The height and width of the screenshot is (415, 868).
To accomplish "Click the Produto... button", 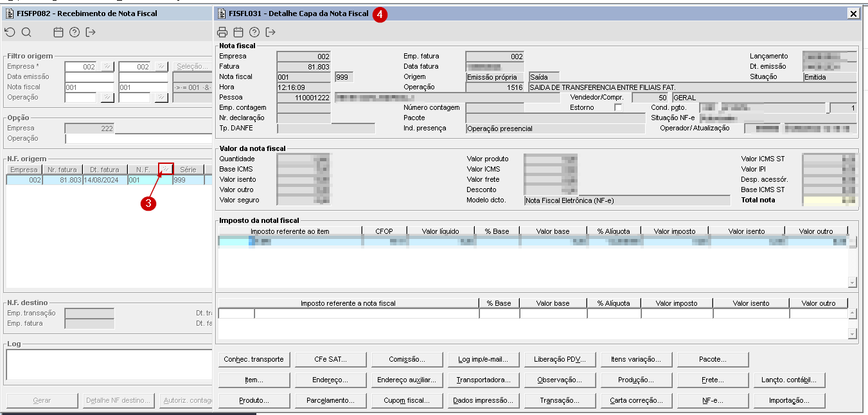I will 254,400.
